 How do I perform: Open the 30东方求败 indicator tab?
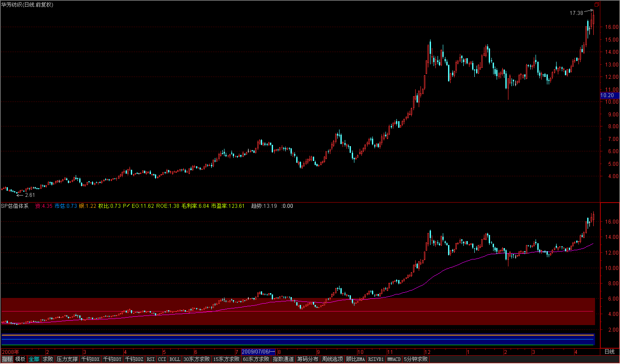coord(196,359)
